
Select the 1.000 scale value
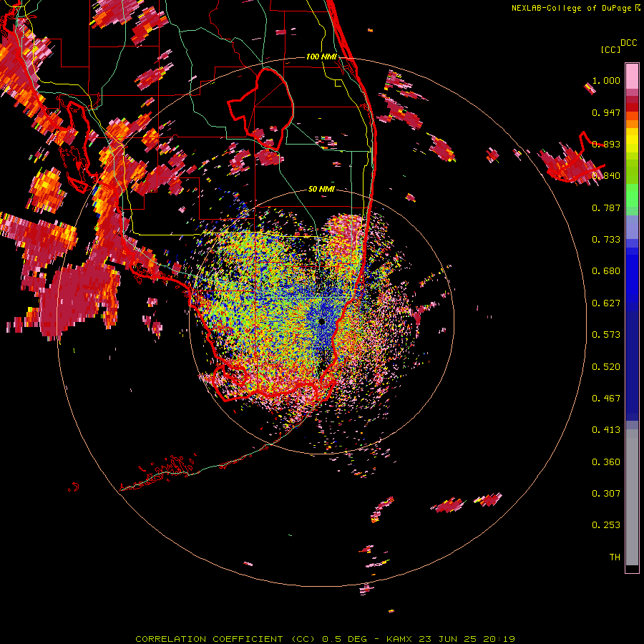[x=606, y=80]
